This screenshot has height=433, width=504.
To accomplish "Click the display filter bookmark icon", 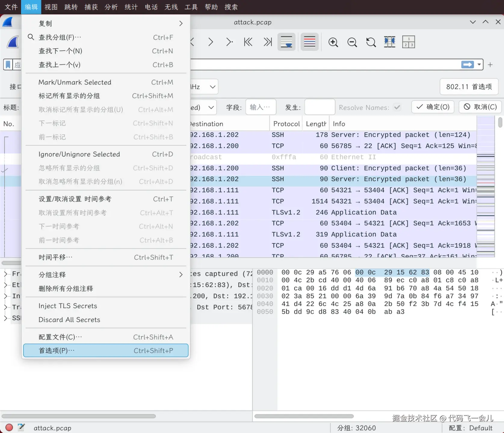I will (x=8, y=65).
